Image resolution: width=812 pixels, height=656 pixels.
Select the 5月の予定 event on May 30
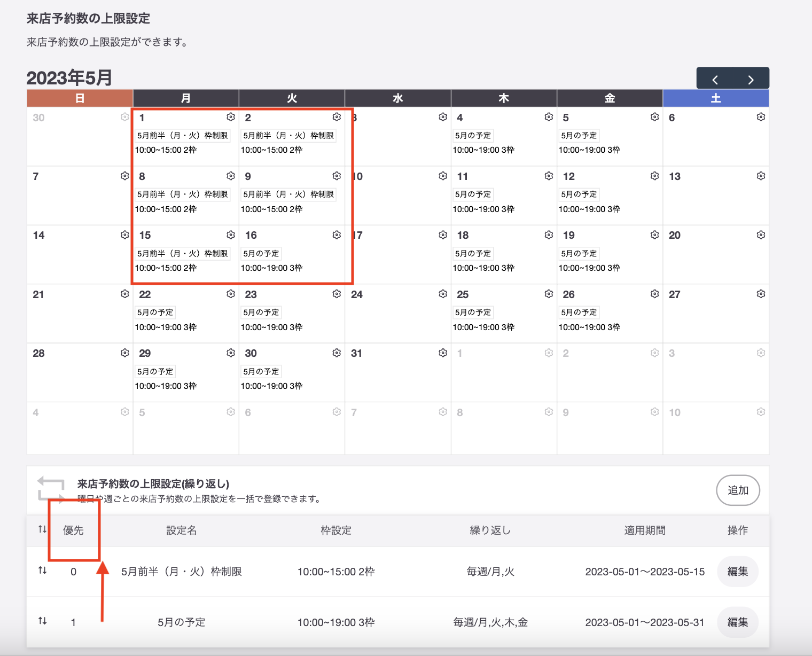click(x=261, y=372)
